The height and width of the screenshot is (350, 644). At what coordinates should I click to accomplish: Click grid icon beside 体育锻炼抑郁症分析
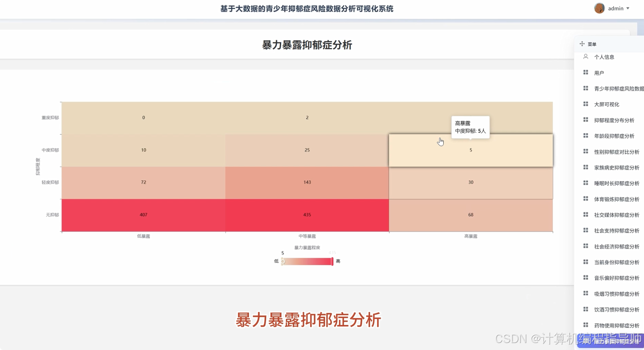point(586,199)
